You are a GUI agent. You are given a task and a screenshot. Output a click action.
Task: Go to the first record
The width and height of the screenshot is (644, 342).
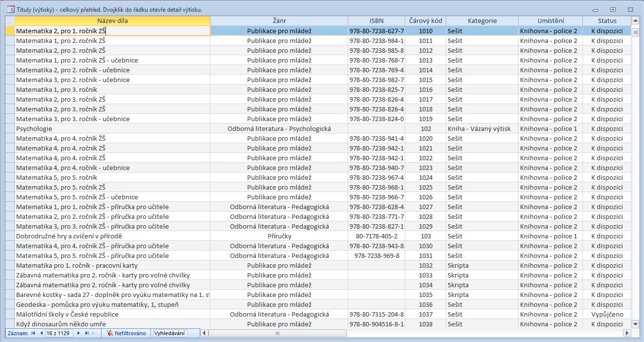coord(33,333)
